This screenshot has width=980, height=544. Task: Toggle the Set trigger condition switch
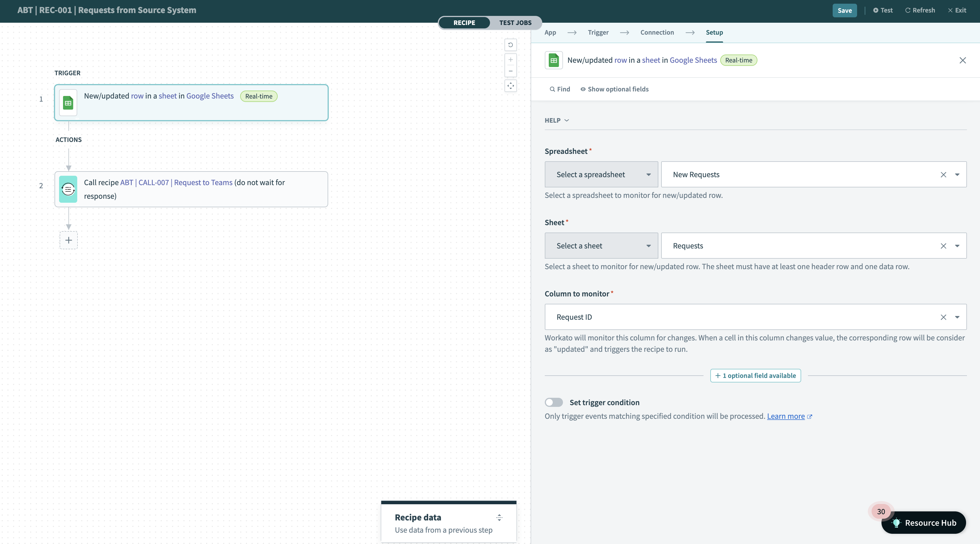[553, 401]
